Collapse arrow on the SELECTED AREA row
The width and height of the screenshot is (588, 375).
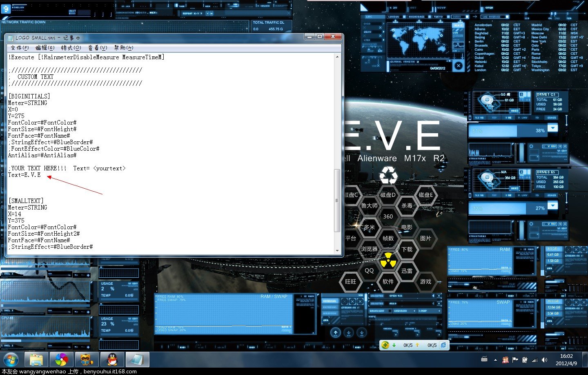tap(433, 304)
